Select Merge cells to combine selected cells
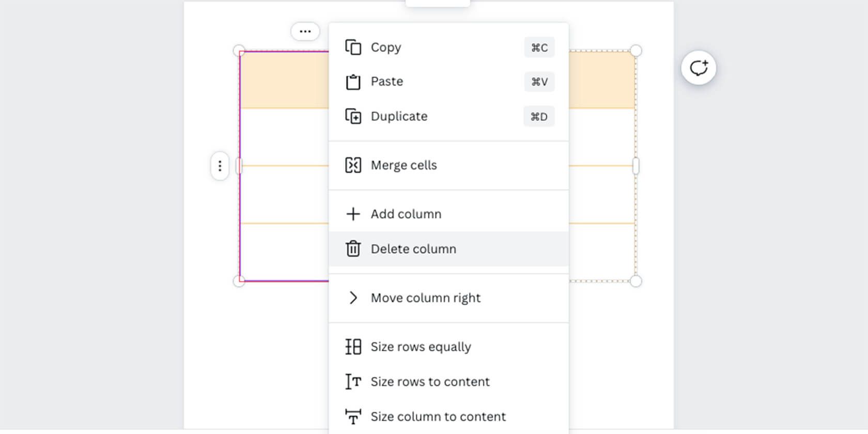Screen dimensions: 868x434 403,165
